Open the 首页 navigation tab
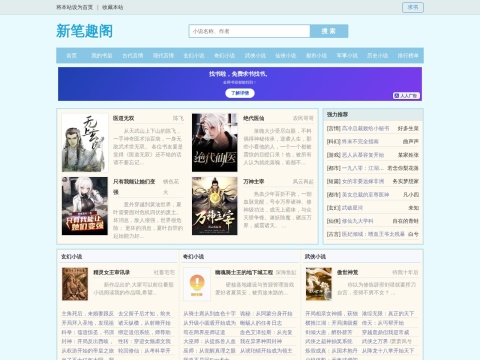Viewport: 480px width, 360px height. [x=71, y=56]
